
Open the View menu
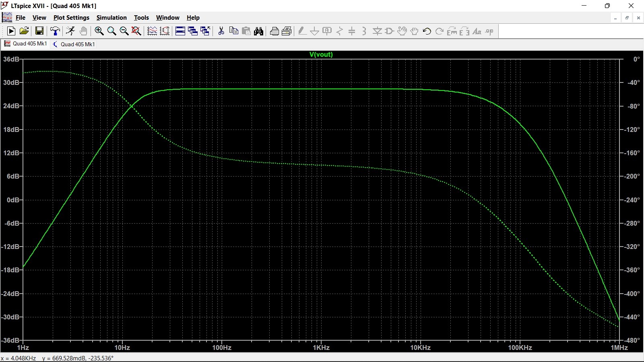click(x=39, y=18)
